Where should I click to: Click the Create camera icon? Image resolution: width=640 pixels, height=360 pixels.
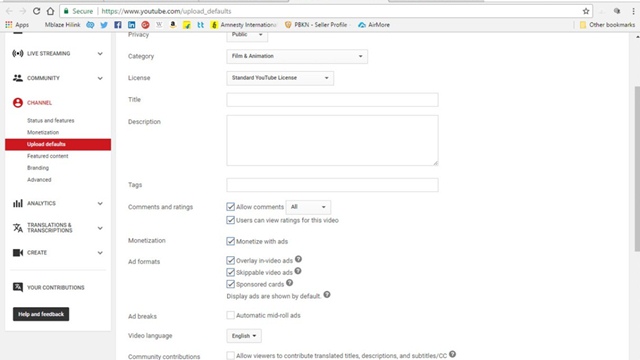18,253
